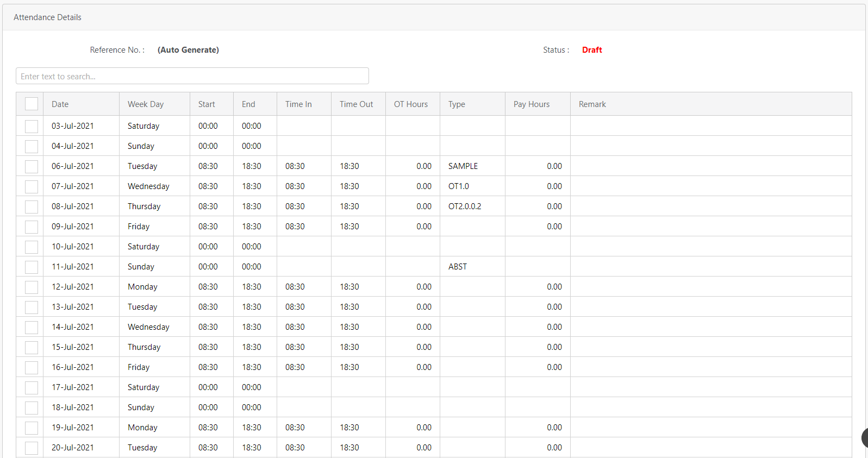Click Start time cell for 03-Jul-2021
The image size is (868, 458).
[x=211, y=126]
